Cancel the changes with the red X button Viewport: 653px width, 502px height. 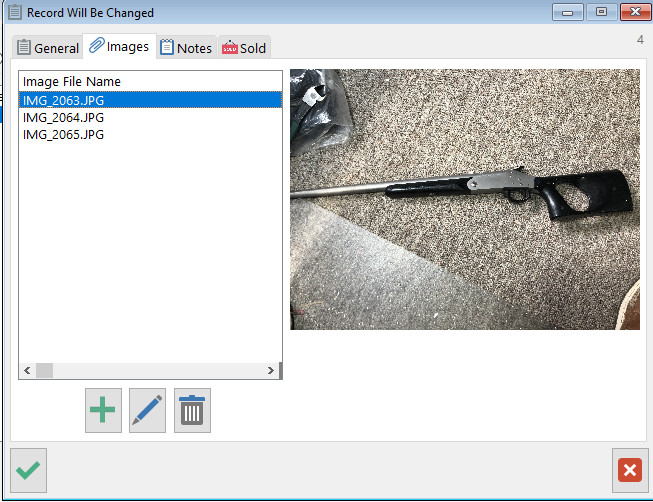[630, 470]
